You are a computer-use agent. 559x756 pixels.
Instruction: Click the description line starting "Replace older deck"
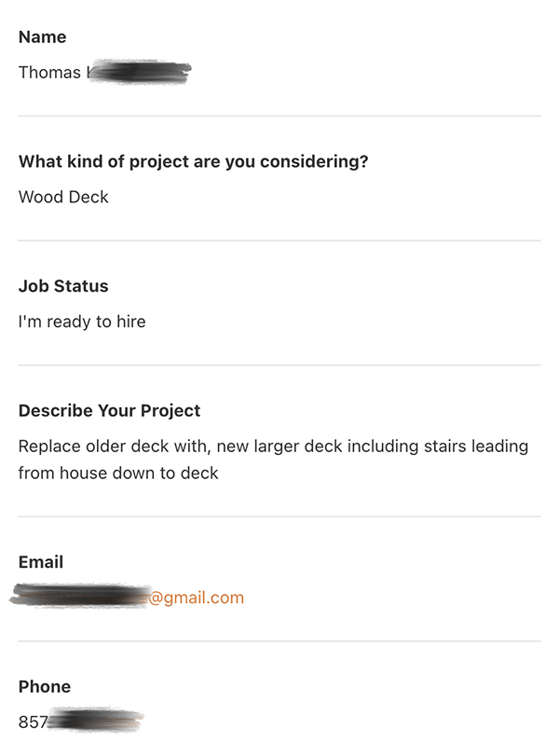point(273,447)
